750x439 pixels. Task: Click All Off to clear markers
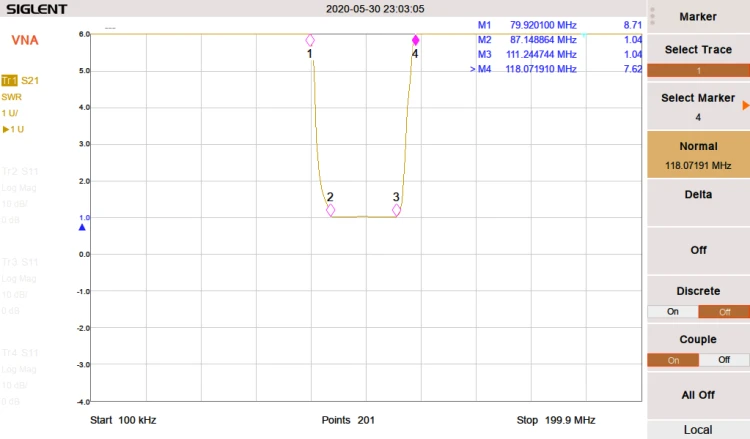pos(698,395)
